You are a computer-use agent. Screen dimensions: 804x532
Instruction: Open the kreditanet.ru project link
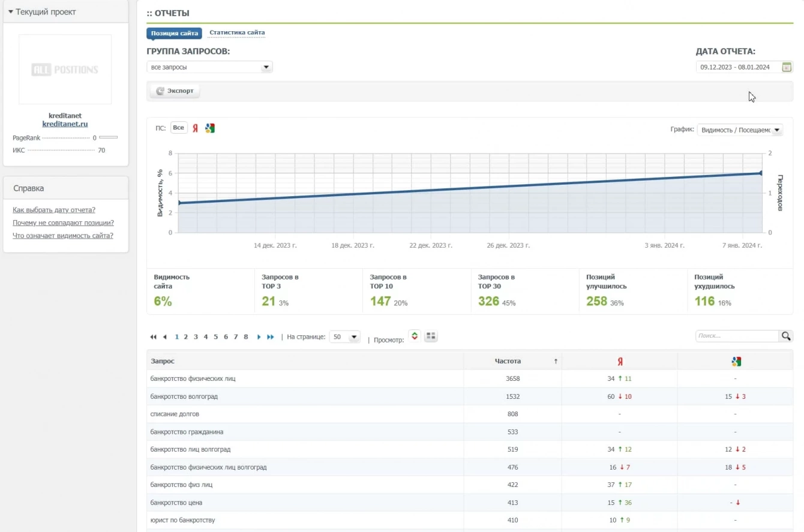[x=65, y=124]
